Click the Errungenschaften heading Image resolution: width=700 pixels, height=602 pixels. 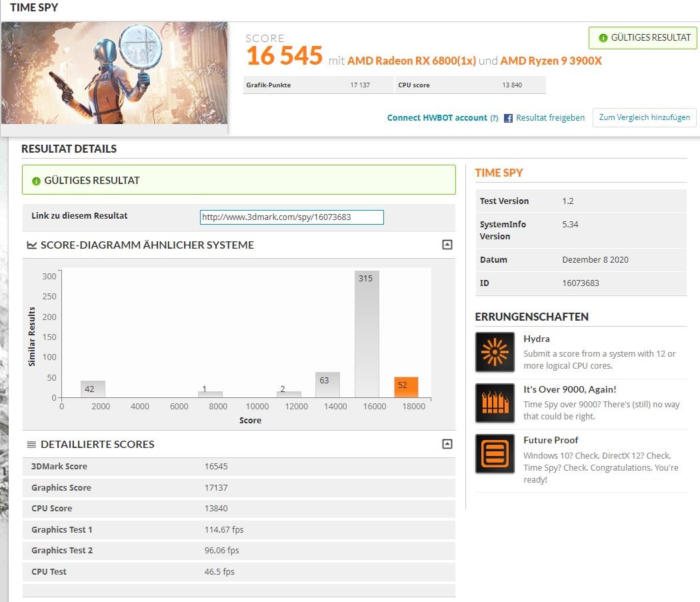pos(532,317)
